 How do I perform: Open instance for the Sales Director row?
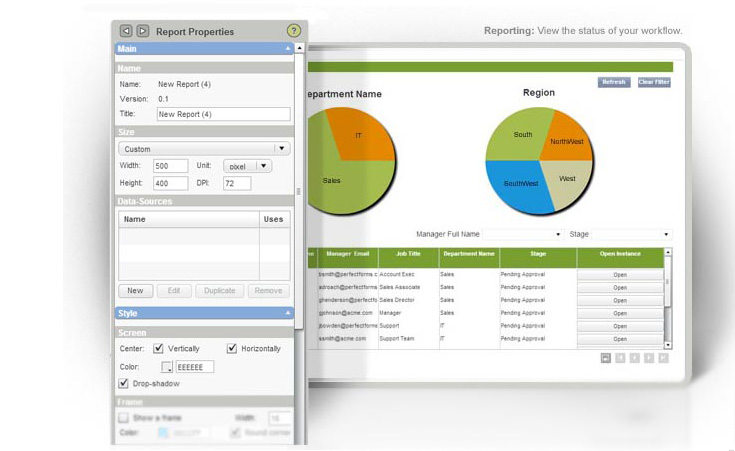click(x=620, y=301)
